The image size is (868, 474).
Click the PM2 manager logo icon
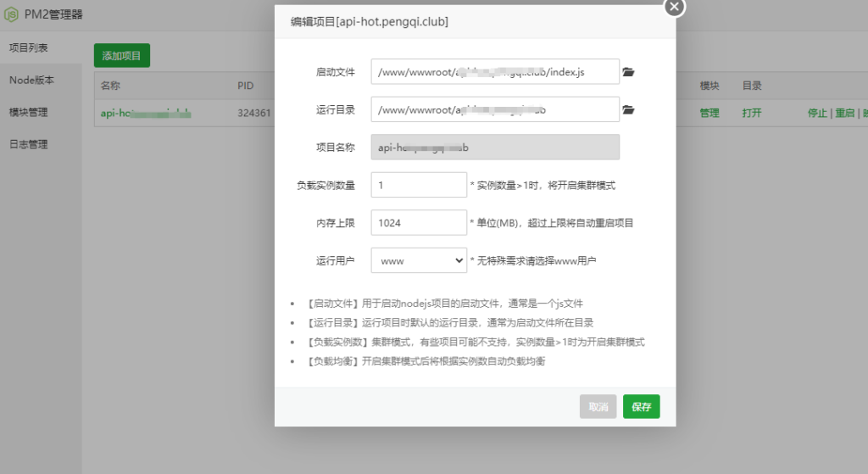tap(11, 14)
